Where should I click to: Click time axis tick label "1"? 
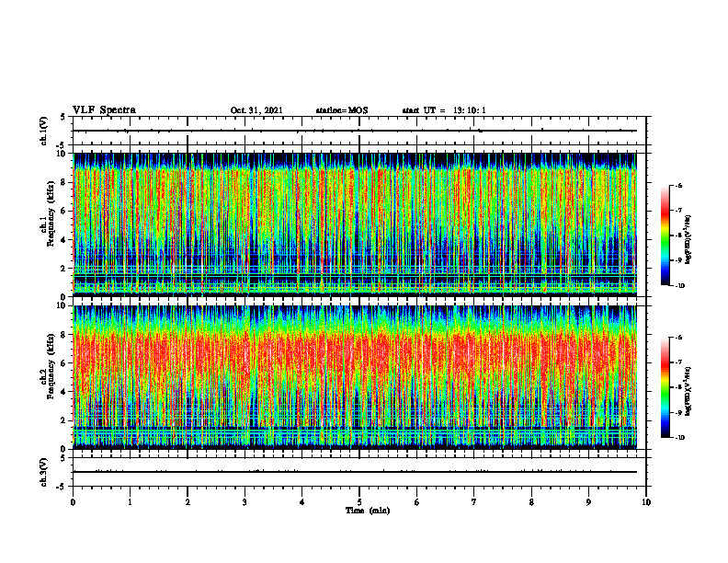(x=130, y=502)
